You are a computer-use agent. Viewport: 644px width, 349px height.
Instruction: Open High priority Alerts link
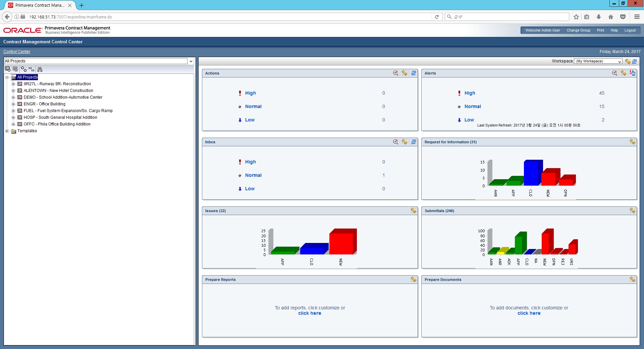pos(470,93)
